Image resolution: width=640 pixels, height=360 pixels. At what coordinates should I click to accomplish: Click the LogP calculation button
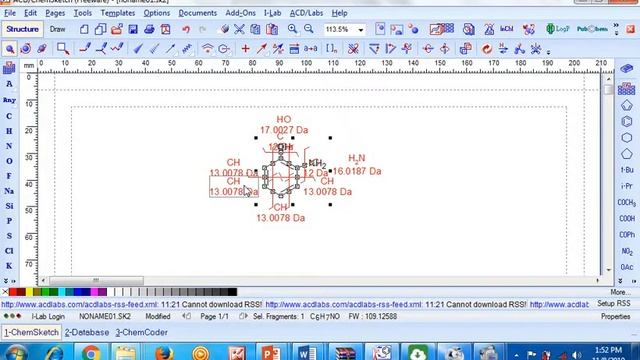tap(558, 29)
